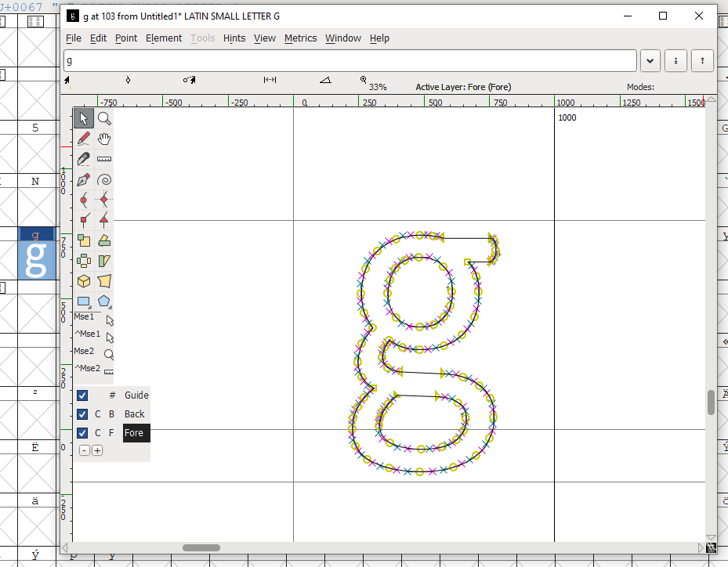This screenshot has height=567, width=728.
Task: Select the Spiro spiral tool
Action: [x=104, y=179]
